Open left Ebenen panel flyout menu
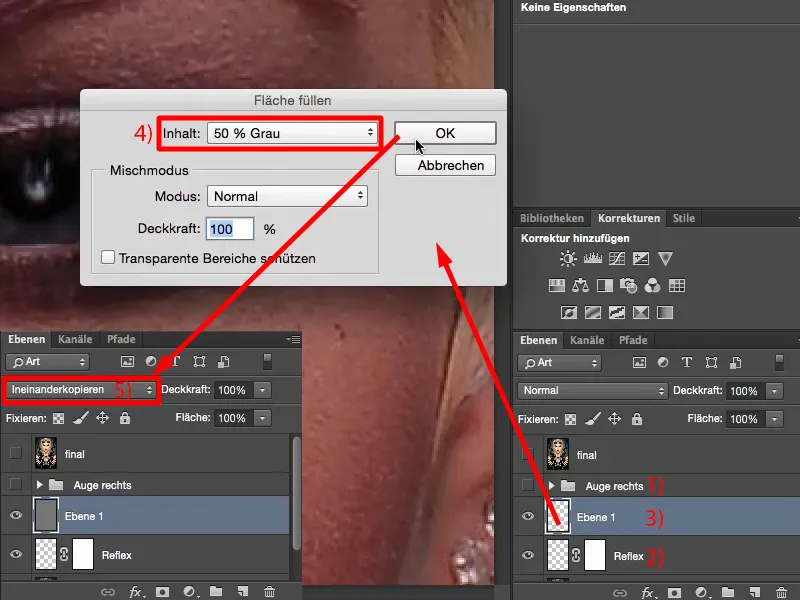This screenshot has height=600, width=800. tap(293, 339)
